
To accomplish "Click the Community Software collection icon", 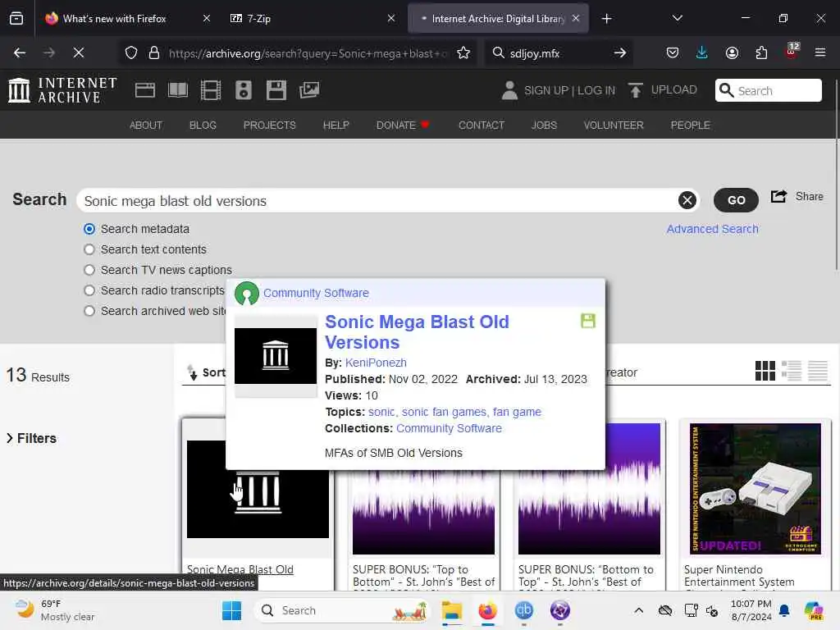I will coord(247,293).
